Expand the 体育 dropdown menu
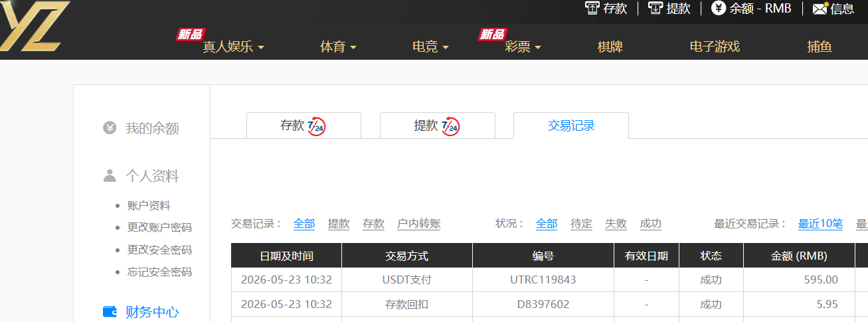868x322 pixels. tap(338, 47)
